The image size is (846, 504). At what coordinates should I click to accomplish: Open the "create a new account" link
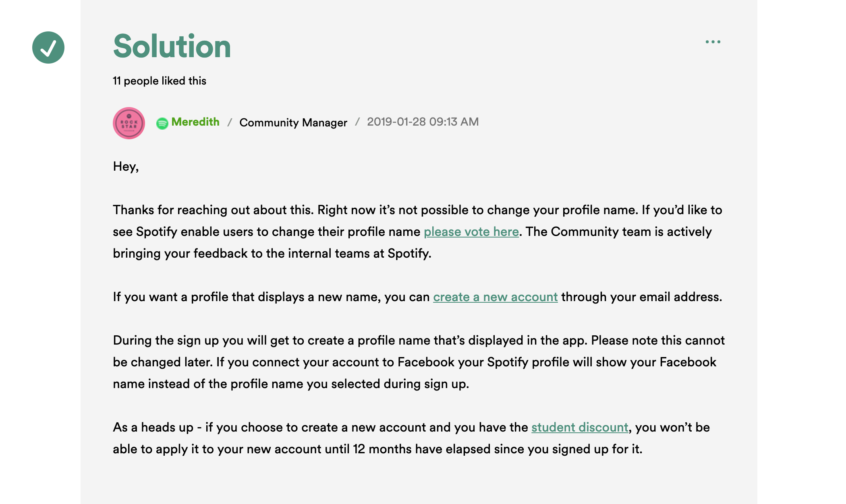[x=495, y=297]
